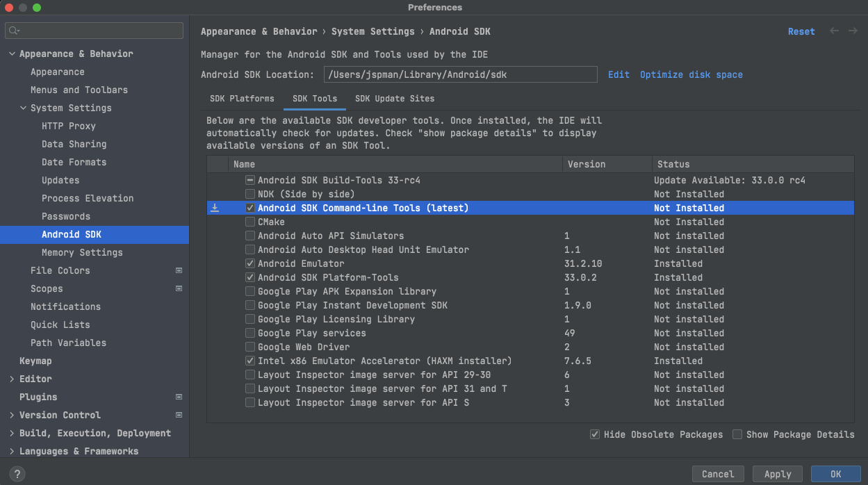Image resolution: width=868 pixels, height=485 pixels.
Task: Click the Version column header
Action: 607,164
